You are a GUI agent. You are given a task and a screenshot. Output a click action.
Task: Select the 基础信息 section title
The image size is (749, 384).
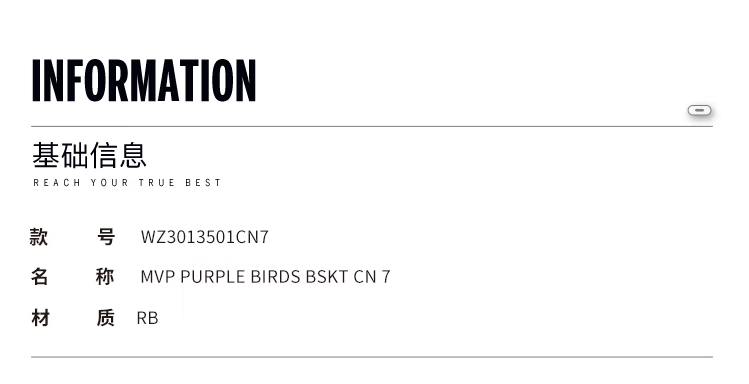(89, 155)
